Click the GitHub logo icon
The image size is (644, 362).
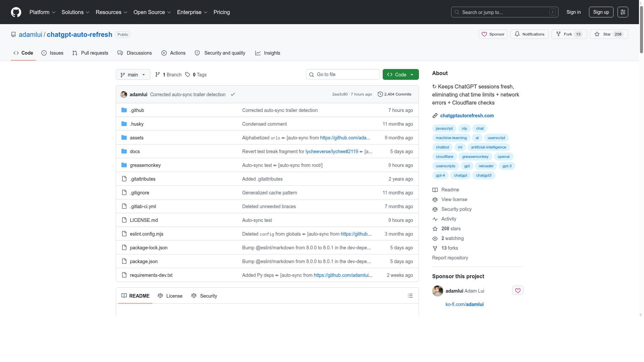(16, 12)
